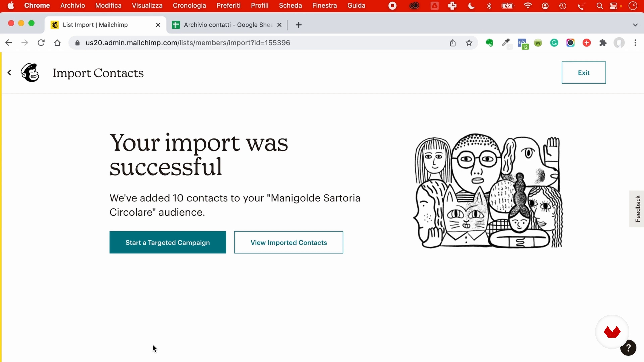The image size is (644, 362).
Task: Open Time Machine menu bar icon
Action: coord(562,6)
